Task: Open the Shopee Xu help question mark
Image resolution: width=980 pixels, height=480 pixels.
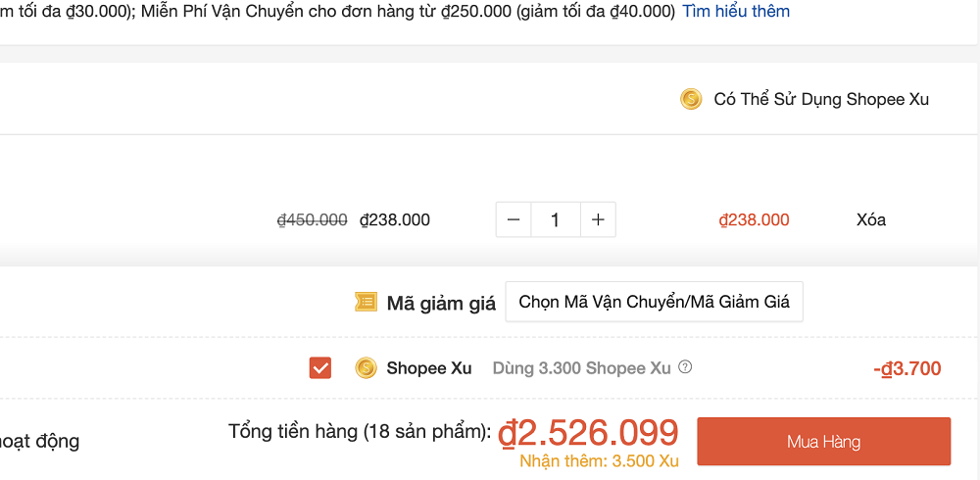Action: point(685,367)
